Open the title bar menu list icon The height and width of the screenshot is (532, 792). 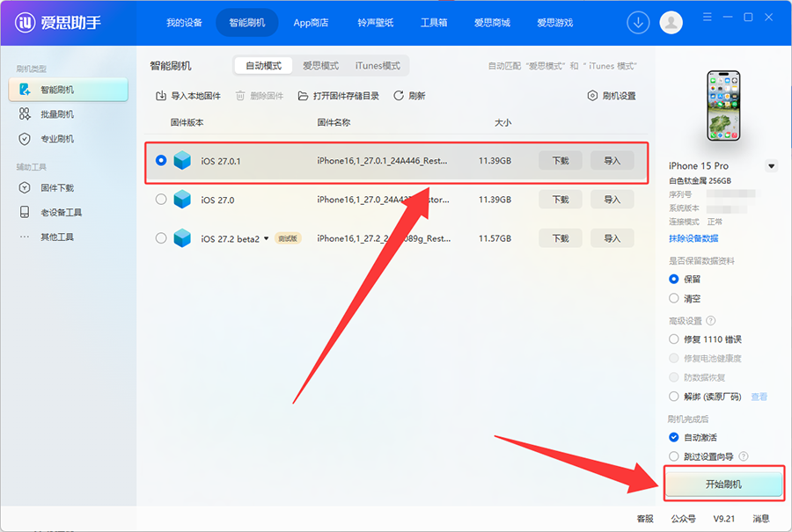[x=708, y=18]
